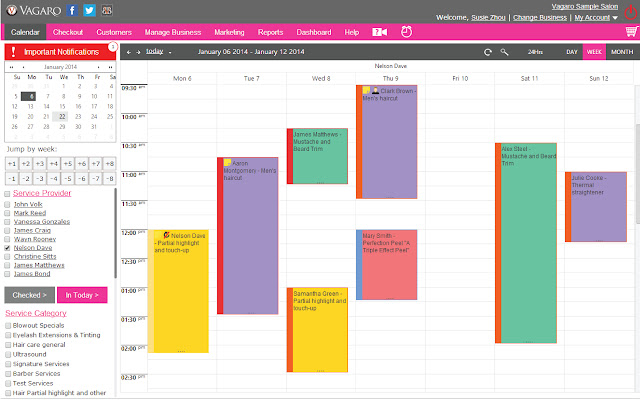Viewport: 640px width, 400px height.
Task: Go to previous week with left arrow
Action: (x=129, y=52)
